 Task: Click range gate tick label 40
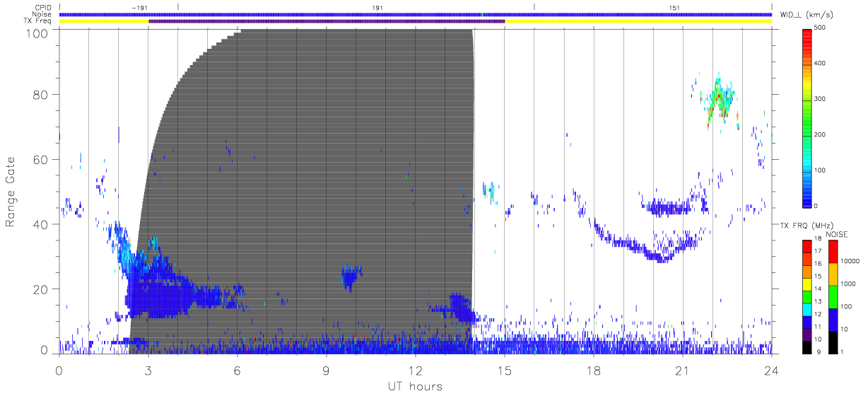(40, 225)
